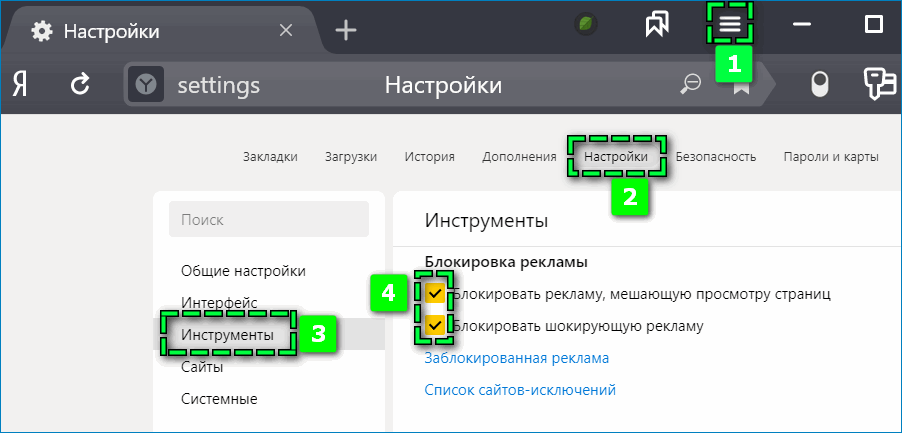
Task: Open the Пароли и карты section
Action: tap(831, 156)
